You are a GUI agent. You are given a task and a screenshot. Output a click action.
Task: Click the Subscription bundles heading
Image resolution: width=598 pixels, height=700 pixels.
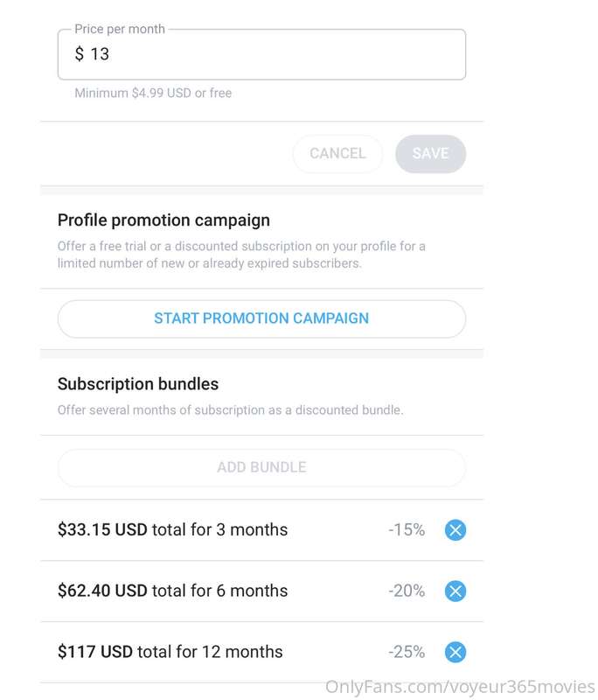click(x=138, y=384)
